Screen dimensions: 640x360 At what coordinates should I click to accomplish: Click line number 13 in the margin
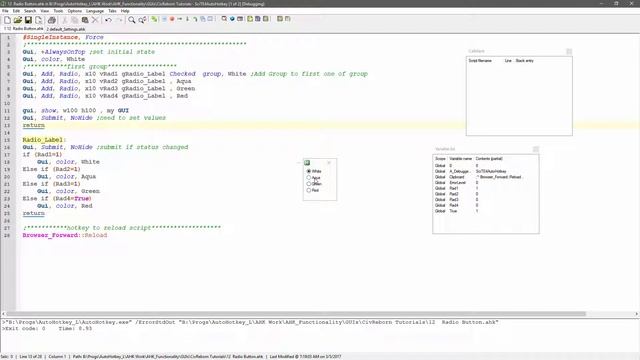(x=7, y=125)
